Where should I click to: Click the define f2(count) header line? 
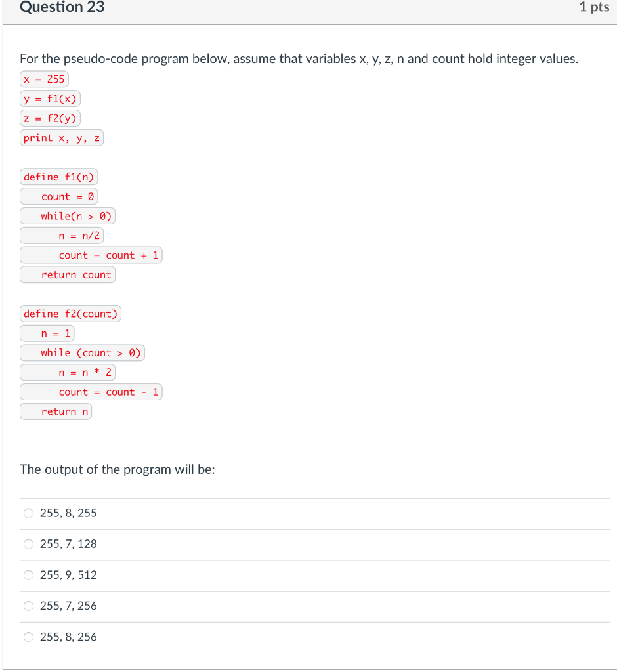tap(70, 314)
